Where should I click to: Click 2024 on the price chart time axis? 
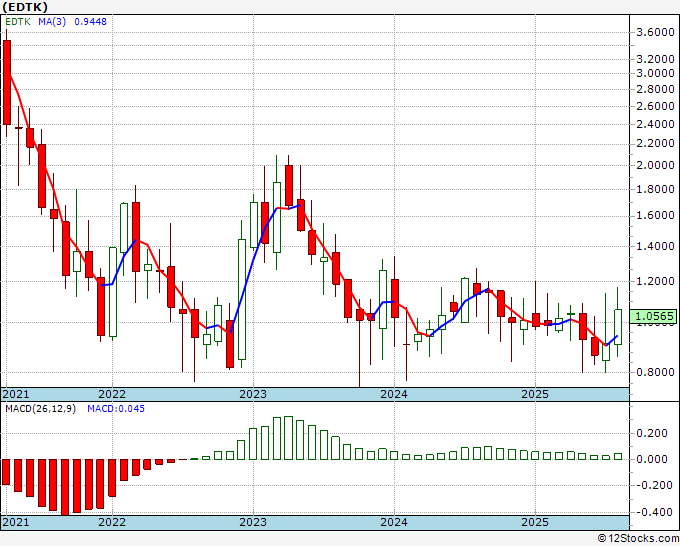[394, 394]
